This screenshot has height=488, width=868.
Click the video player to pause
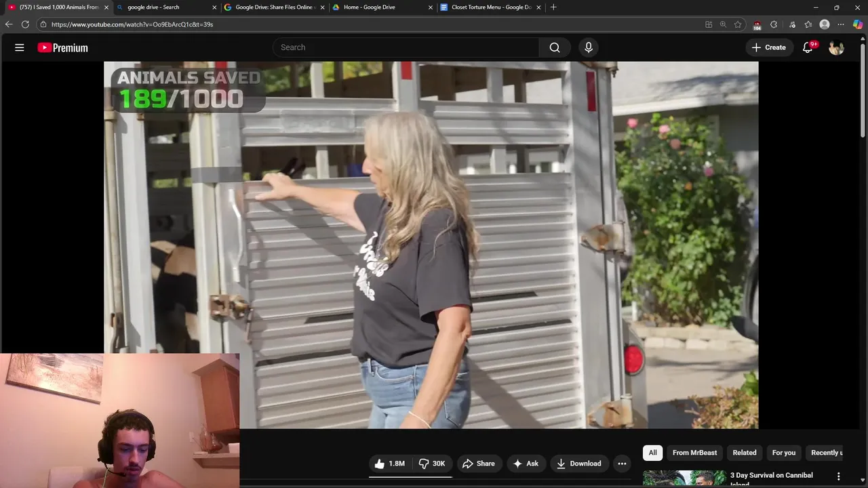tap(431, 245)
